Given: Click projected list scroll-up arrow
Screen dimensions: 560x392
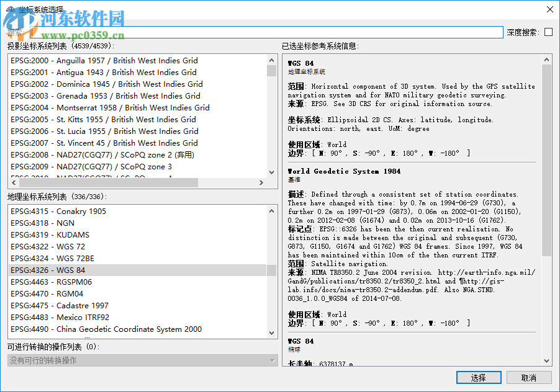Looking at the screenshot, I should click(271, 60).
